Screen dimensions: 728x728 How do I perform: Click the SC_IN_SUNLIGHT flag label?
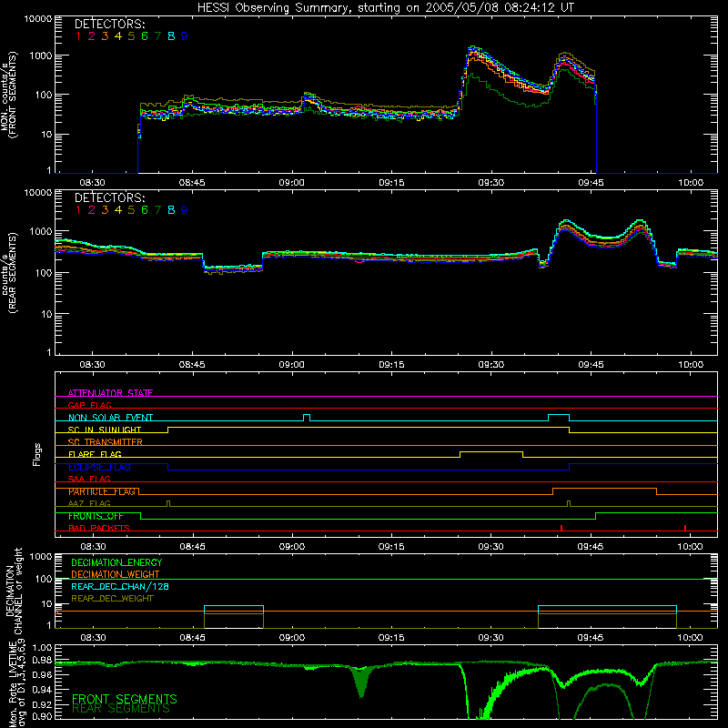105,430
